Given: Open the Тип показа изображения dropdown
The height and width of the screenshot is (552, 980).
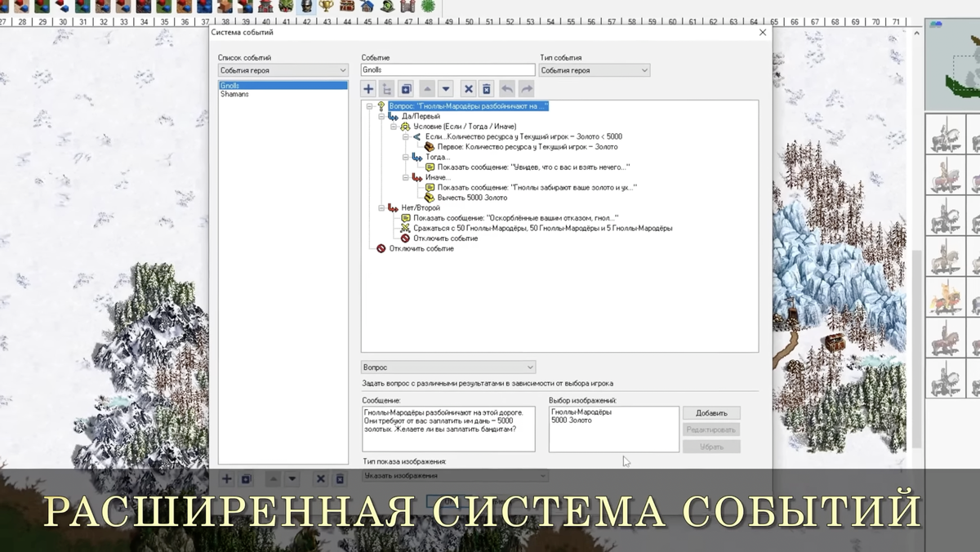Looking at the screenshot, I should 454,475.
